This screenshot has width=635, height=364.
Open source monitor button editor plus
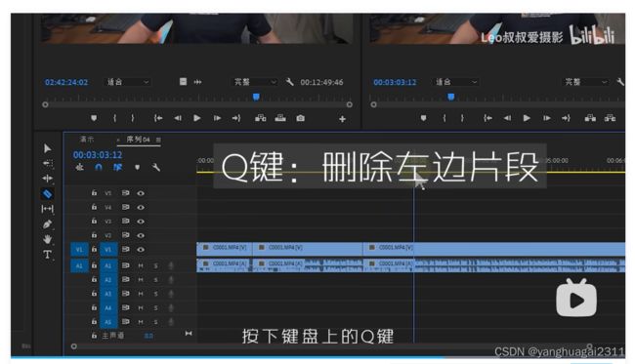342,119
